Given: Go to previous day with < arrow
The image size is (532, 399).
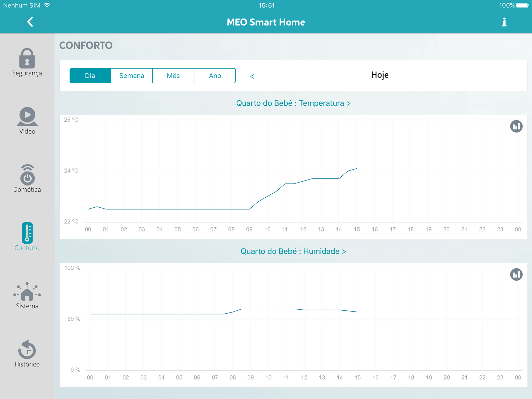Looking at the screenshot, I should pyautogui.click(x=252, y=76).
